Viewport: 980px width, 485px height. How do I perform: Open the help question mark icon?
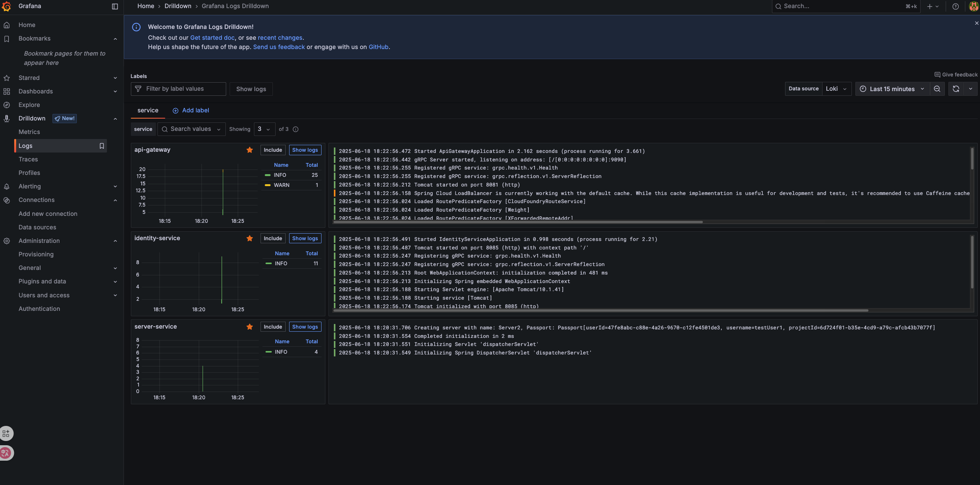[x=955, y=6]
